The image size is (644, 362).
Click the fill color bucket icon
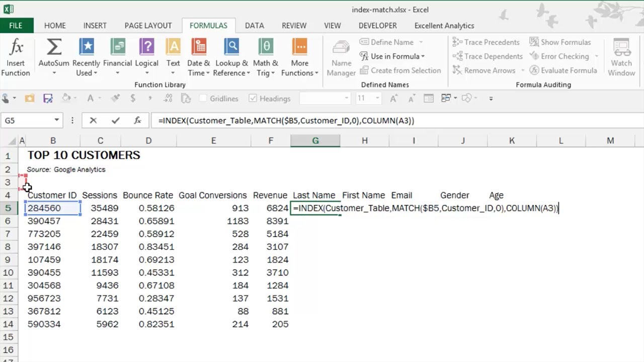pos(65,99)
